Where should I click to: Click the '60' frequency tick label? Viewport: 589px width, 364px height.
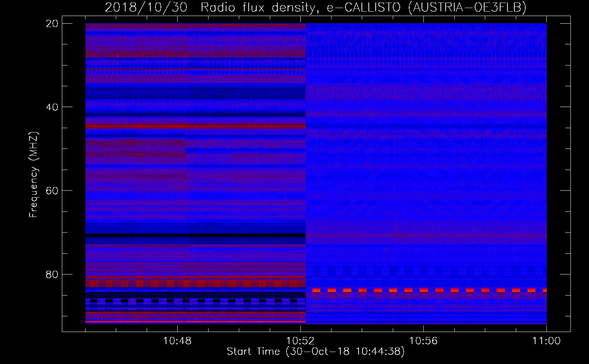coord(52,191)
